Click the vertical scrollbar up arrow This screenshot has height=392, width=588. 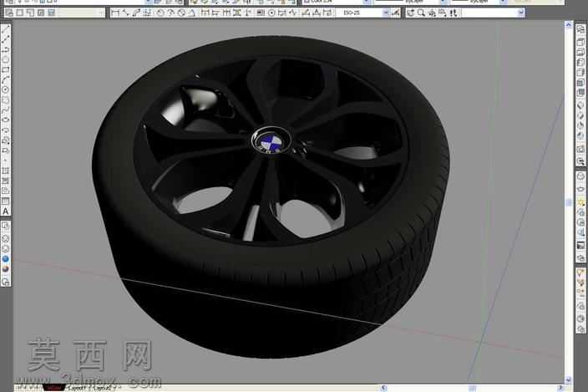tap(568, 25)
